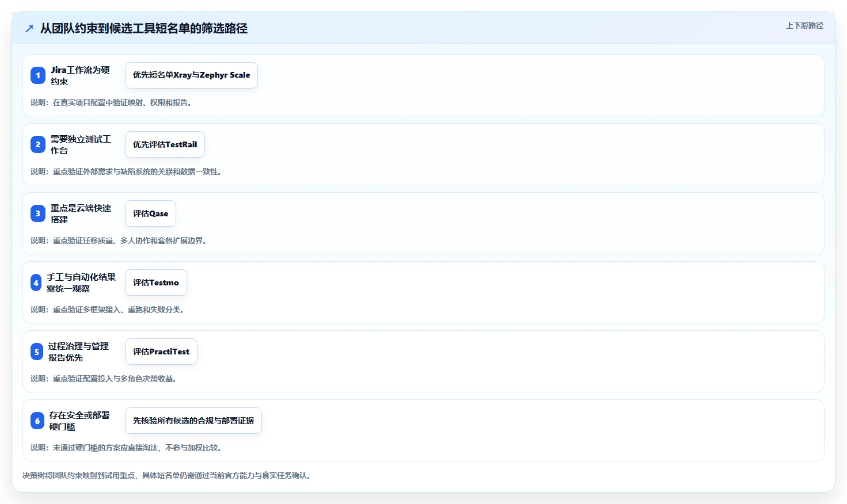This screenshot has height=504, width=847.
Task: Click the 评估PractiTest chip
Action: click(x=161, y=352)
